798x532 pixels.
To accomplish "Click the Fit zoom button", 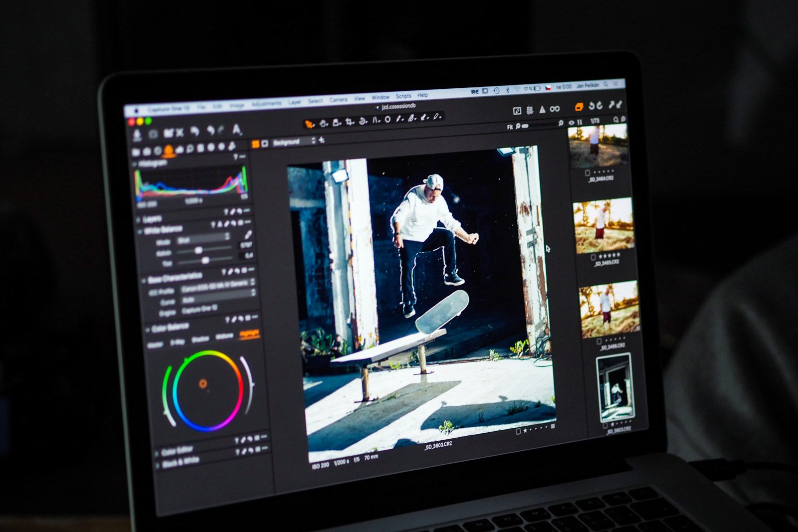I will coord(510,127).
